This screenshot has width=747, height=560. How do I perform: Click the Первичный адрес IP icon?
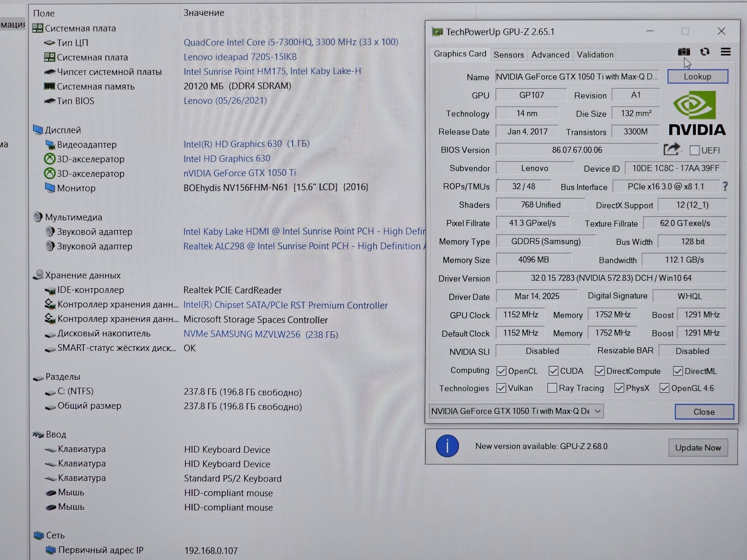(x=51, y=550)
